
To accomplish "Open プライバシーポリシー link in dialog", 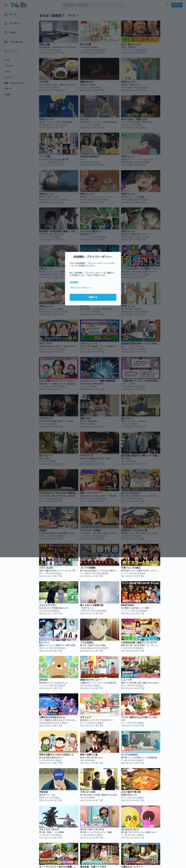I will (x=80, y=288).
